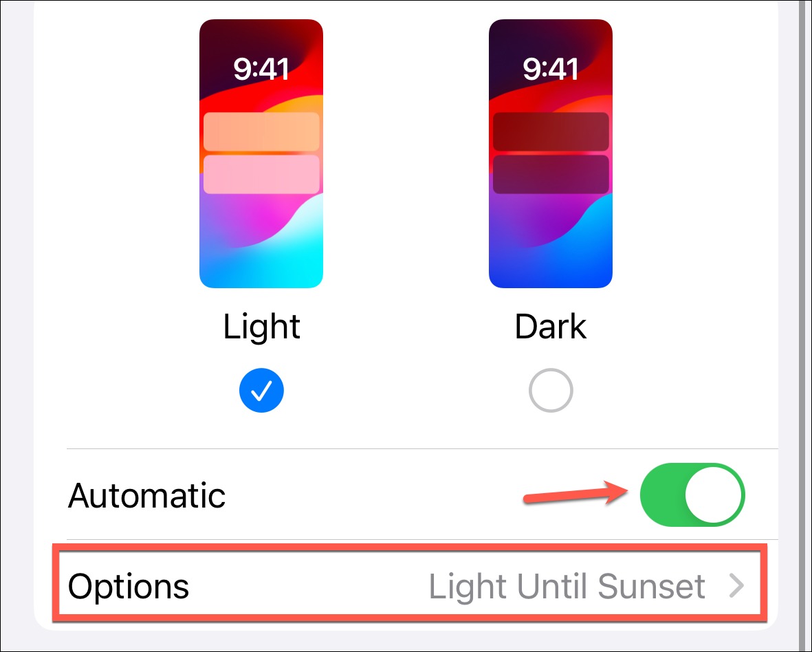
Task: Click the 9:41 clock in Light preview
Action: coord(261,69)
